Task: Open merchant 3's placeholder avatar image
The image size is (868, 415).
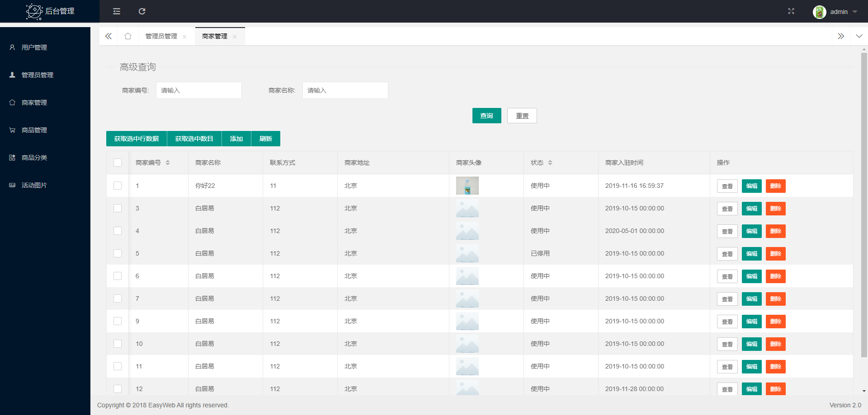Action: coord(467,208)
